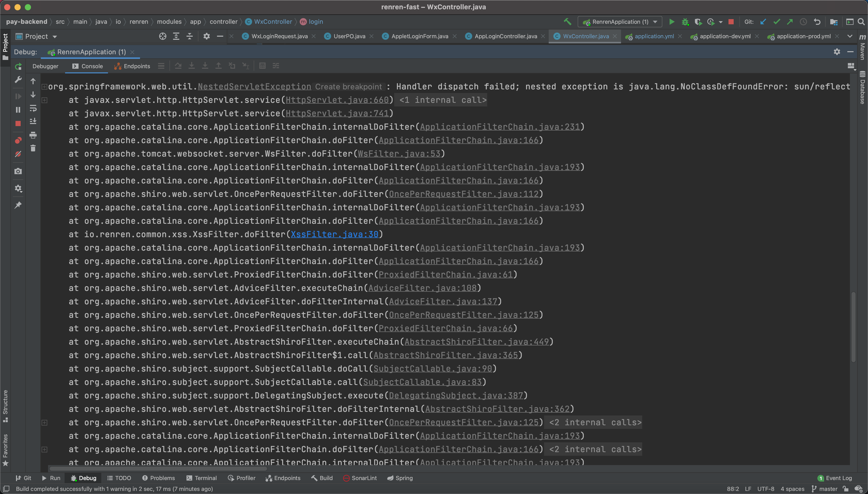The height and width of the screenshot is (494, 868).
Task: Stop the debug process red square
Action: coord(18,124)
